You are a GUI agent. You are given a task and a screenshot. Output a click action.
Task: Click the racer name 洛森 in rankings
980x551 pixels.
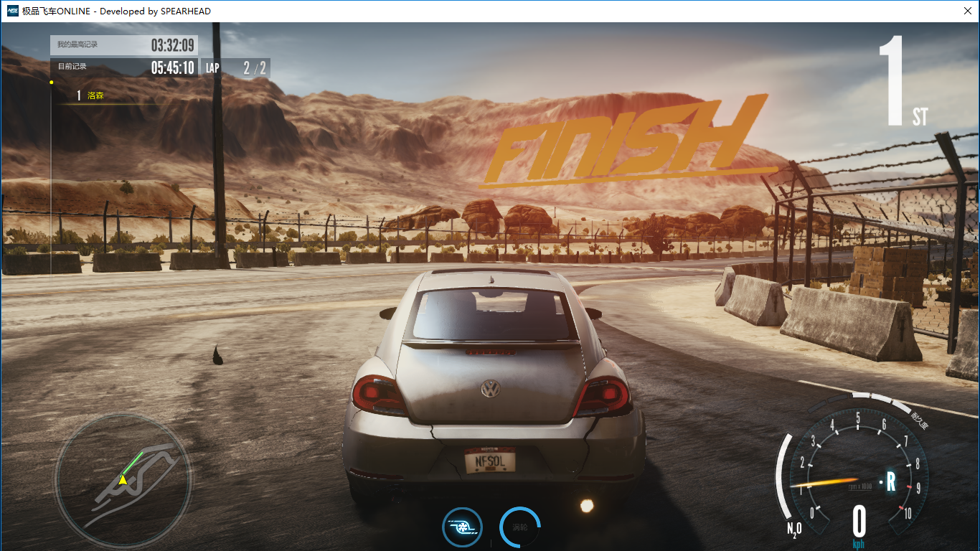[95, 95]
